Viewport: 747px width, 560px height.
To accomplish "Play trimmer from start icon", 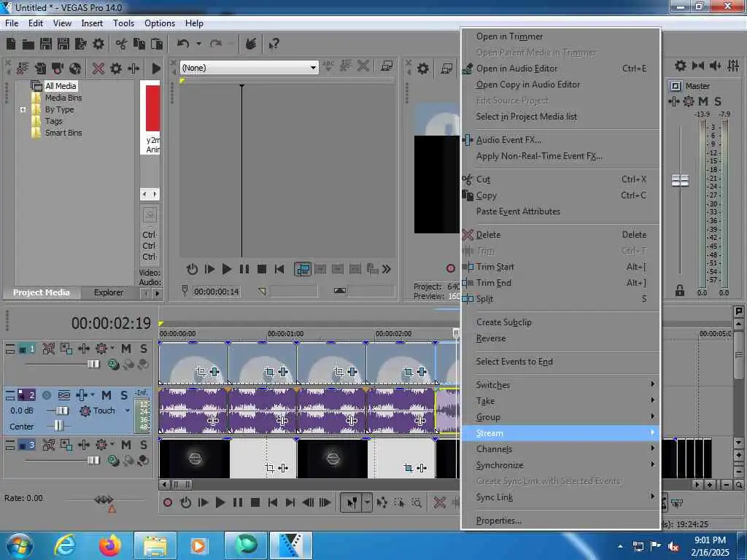I will [x=209, y=269].
